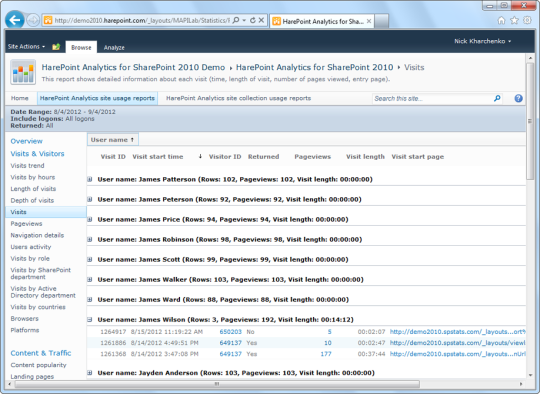Click the stop loading X icon in address bar
The height and width of the screenshot is (394, 540).
click(261, 20)
